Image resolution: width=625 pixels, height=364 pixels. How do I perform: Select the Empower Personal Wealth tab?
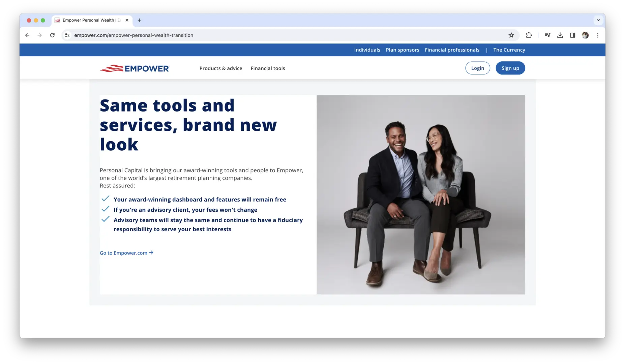(x=92, y=20)
